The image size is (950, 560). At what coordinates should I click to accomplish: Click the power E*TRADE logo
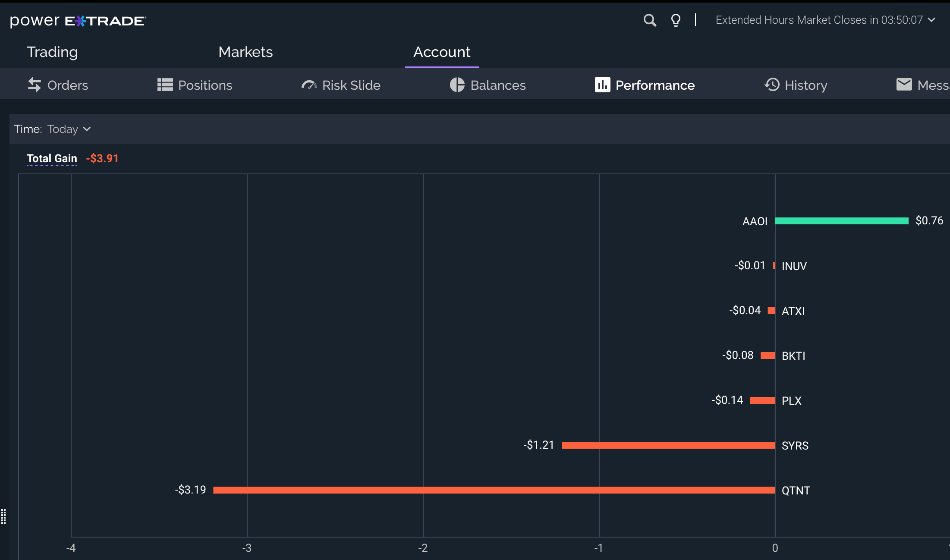click(x=78, y=21)
